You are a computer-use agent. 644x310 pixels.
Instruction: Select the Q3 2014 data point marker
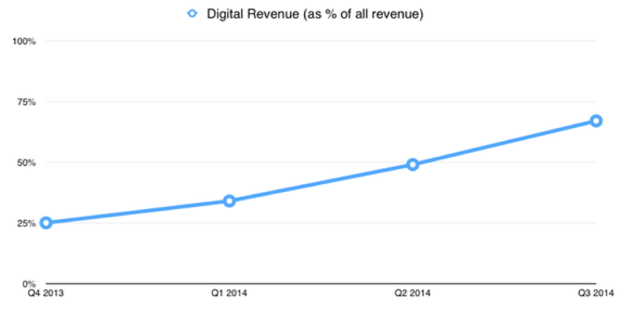(596, 121)
